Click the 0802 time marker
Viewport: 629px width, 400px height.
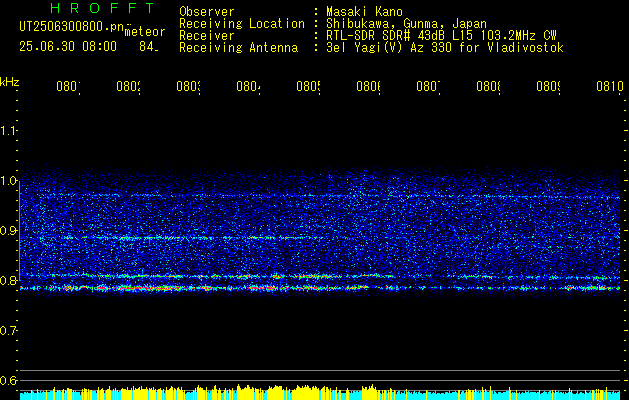coord(128,87)
